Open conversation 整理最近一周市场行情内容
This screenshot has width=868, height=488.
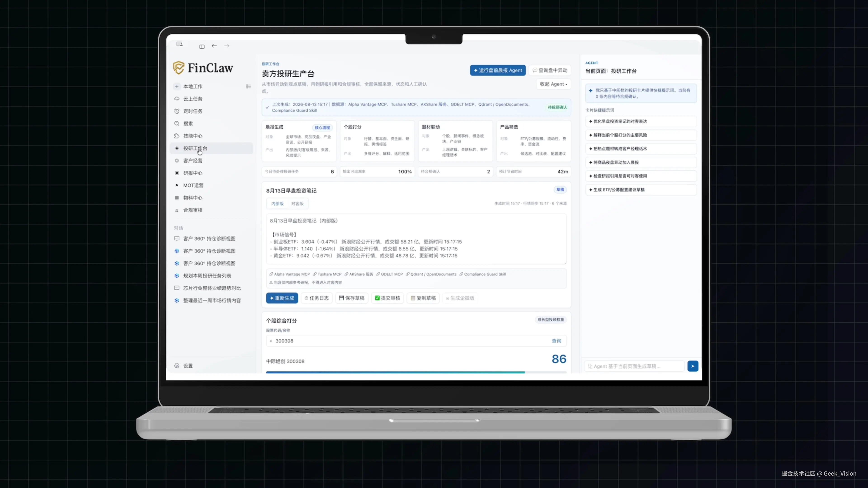[x=212, y=300]
